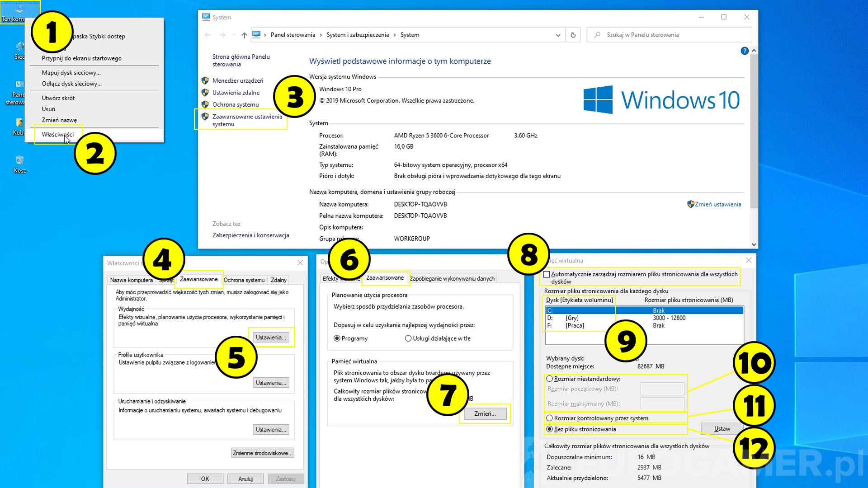This screenshot has height=488, width=868.
Task: Select Usługi działające w tle radio button
Action: click(x=408, y=338)
